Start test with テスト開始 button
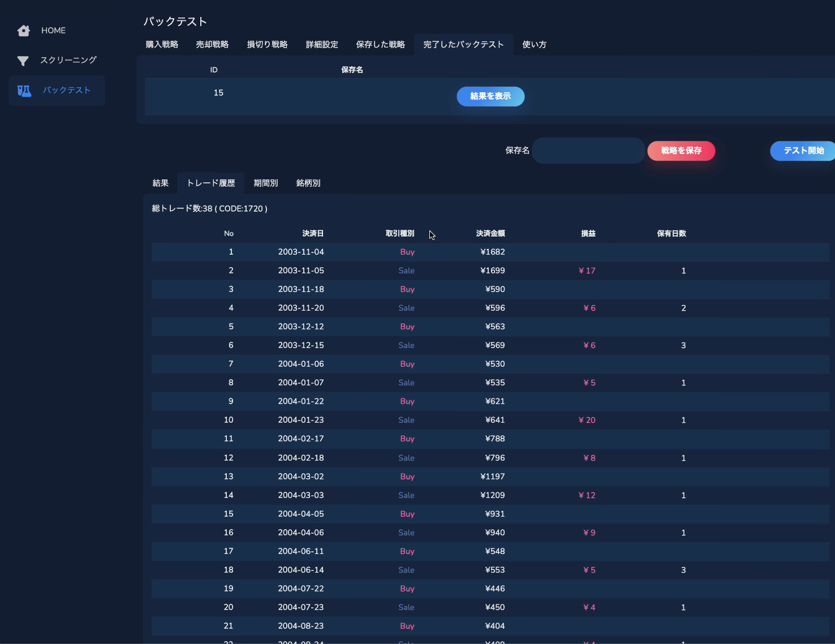Image resolution: width=835 pixels, height=644 pixels. (x=803, y=151)
